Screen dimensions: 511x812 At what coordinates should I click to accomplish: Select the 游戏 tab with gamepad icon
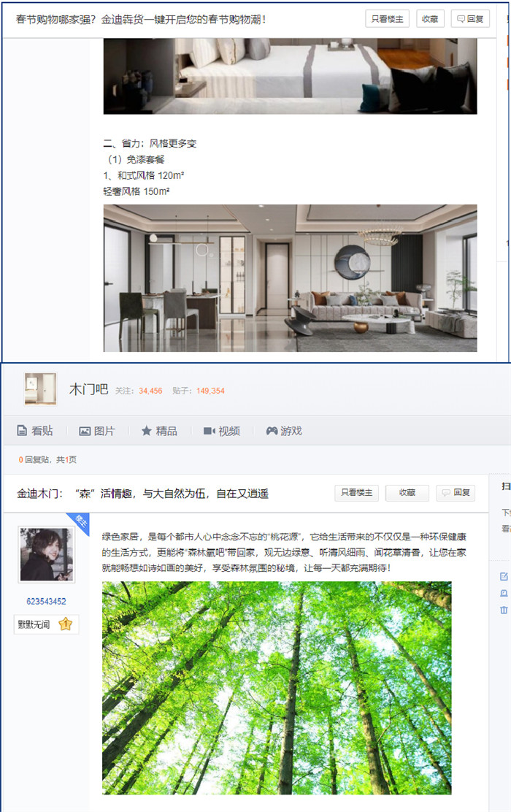(x=284, y=431)
